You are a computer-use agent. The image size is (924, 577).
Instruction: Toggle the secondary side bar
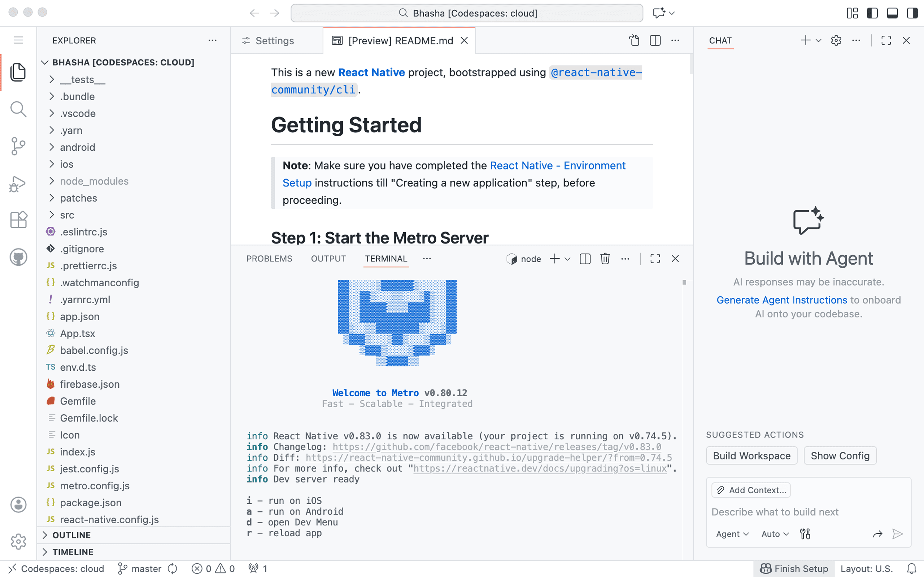(x=912, y=13)
